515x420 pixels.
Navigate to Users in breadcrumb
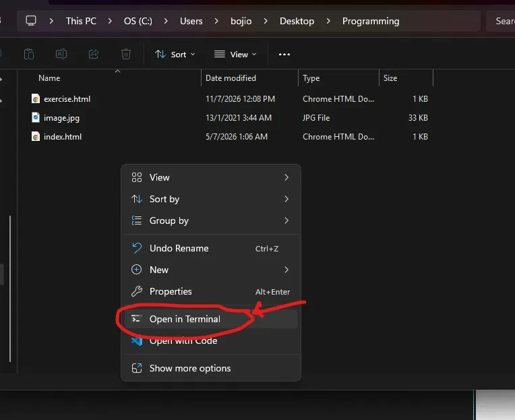coord(191,21)
